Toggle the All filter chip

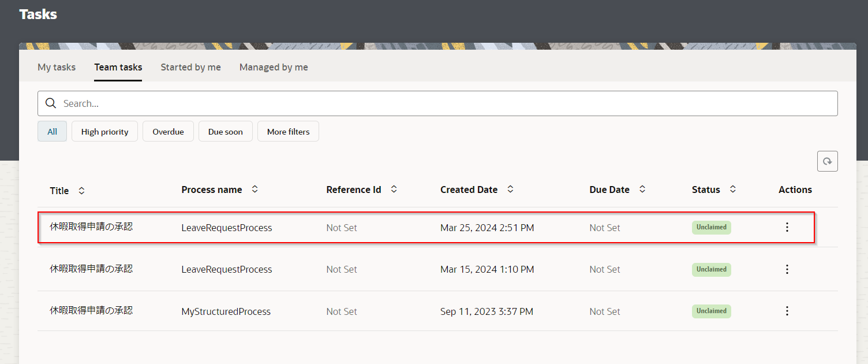pos(52,132)
